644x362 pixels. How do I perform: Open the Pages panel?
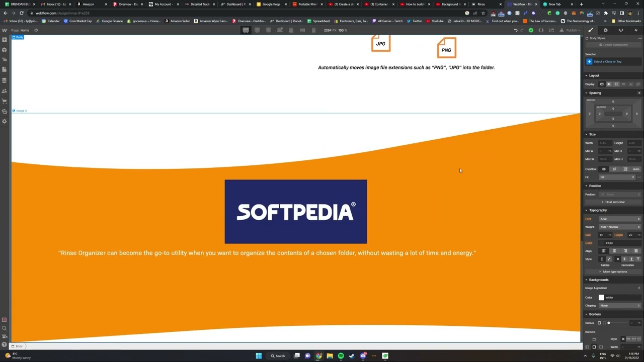point(5,69)
